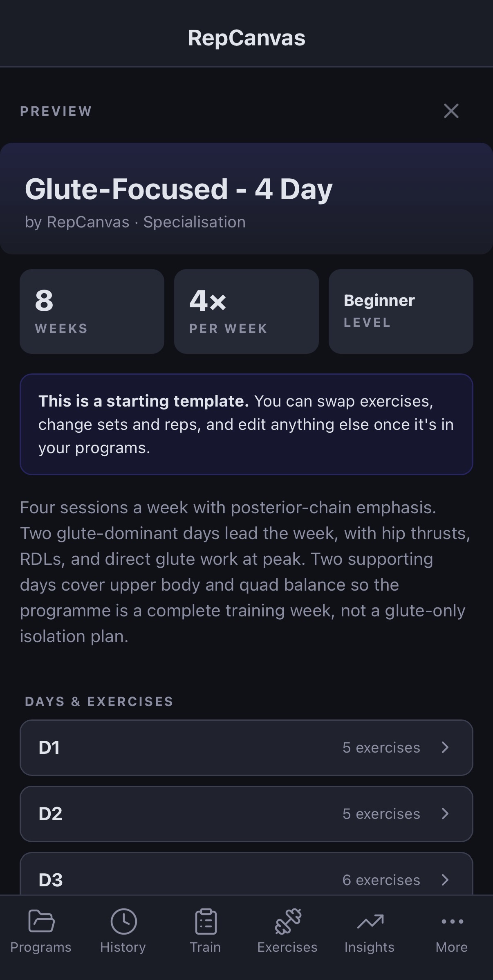
Task: Expand day D1 using its chevron
Action: coord(445,747)
